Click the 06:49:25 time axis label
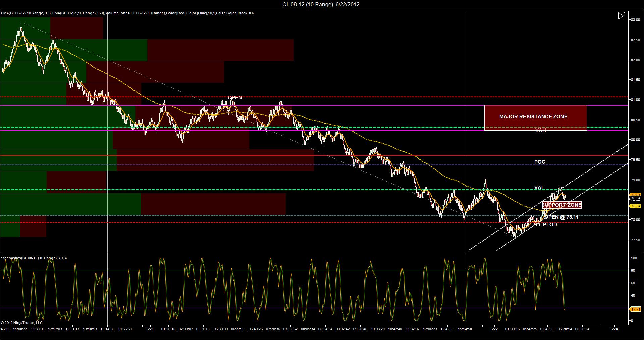This screenshot has width=644, height=340. coord(256,329)
